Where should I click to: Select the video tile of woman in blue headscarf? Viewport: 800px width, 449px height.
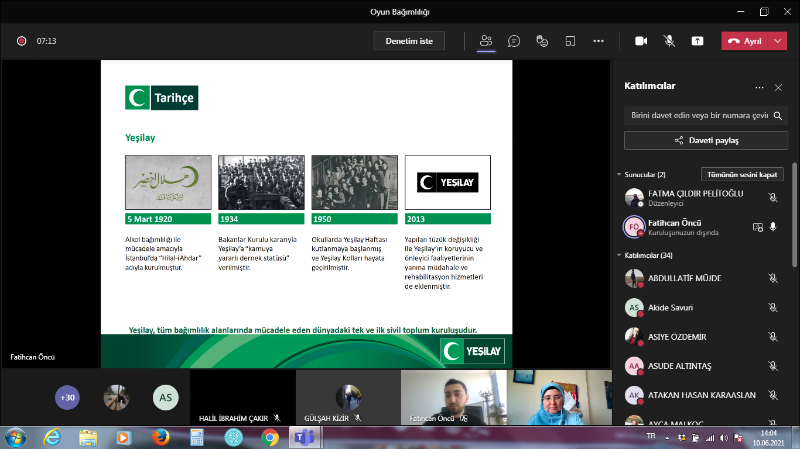coord(559,397)
